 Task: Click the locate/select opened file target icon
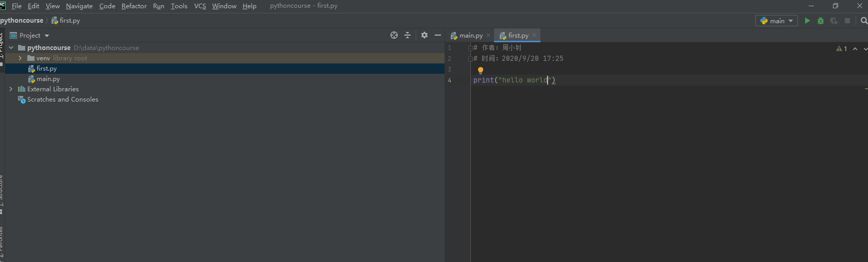click(394, 35)
